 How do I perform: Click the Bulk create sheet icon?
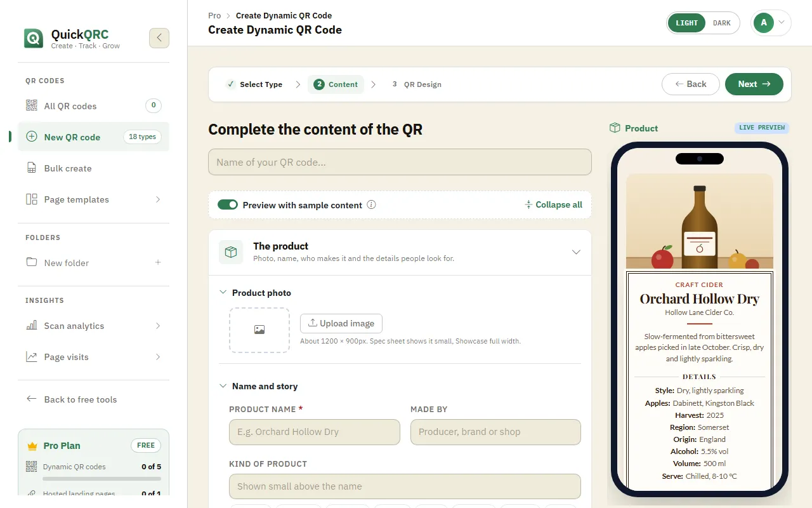[32, 168]
